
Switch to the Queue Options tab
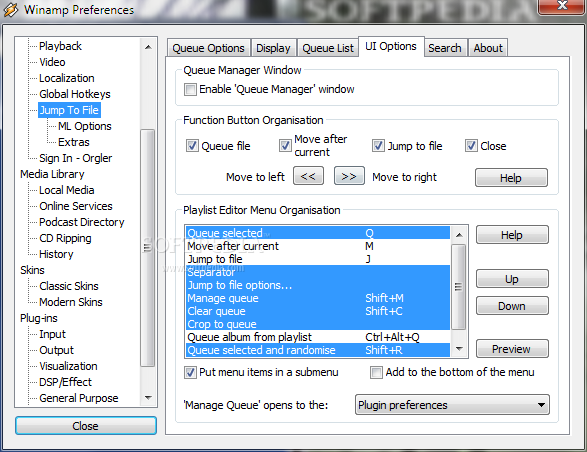(x=209, y=48)
